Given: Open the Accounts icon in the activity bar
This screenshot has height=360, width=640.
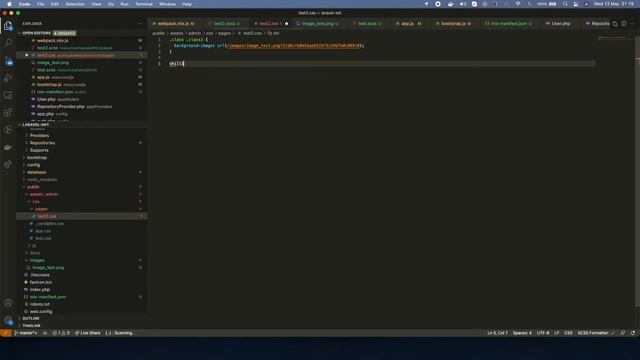Looking at the screenshot, I should (8, 303).
